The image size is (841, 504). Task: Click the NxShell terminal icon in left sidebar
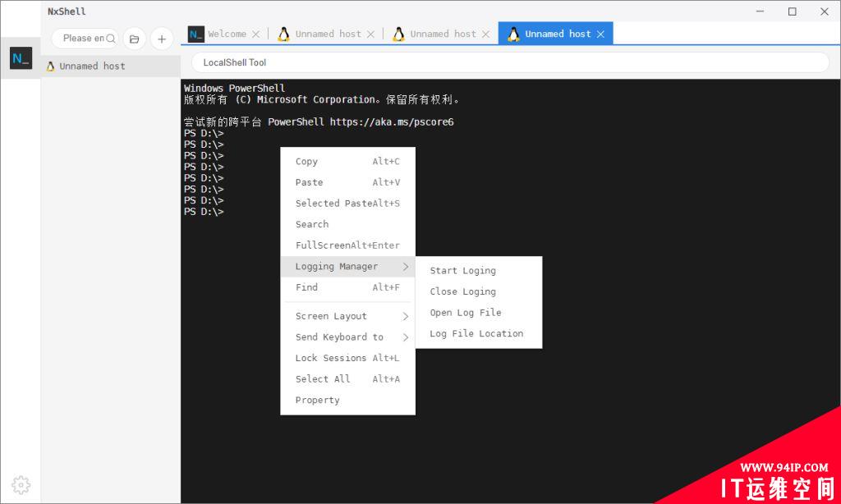pos(21,58)
